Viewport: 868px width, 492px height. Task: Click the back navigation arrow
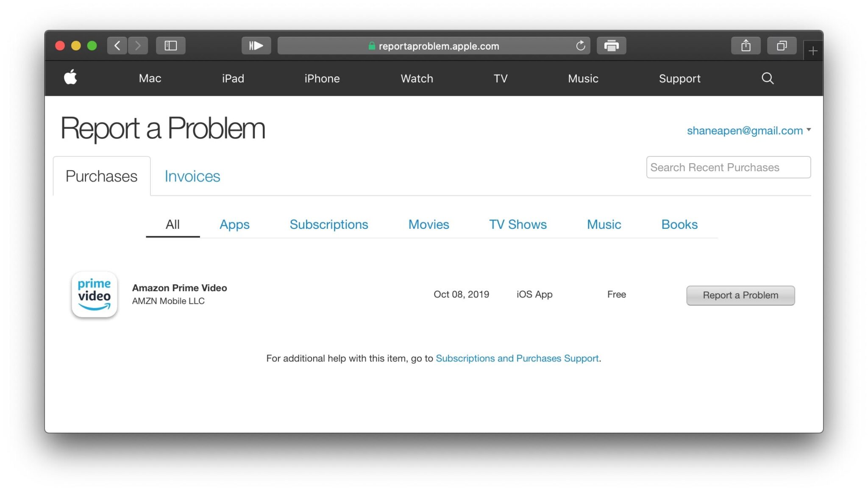click(117, 45)
